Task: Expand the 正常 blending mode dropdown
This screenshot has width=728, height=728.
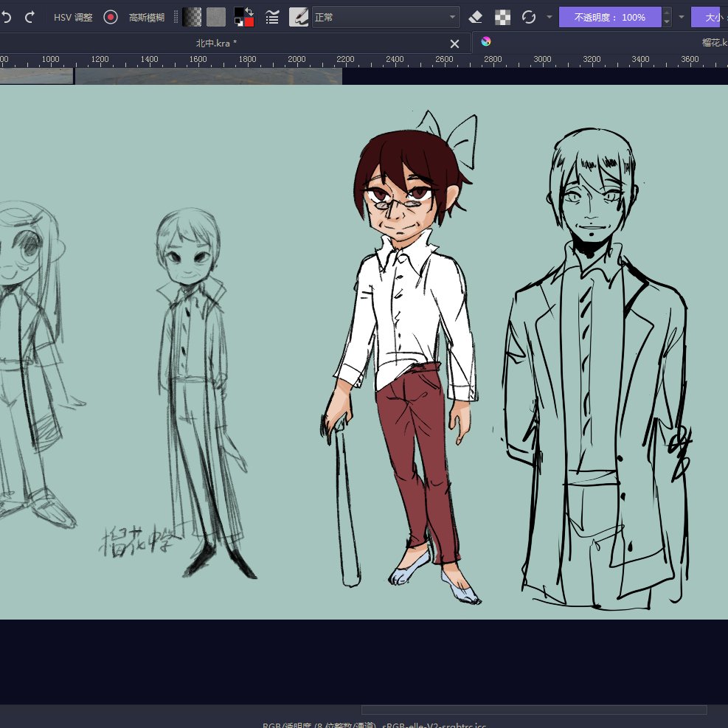Action: (385, 17)
